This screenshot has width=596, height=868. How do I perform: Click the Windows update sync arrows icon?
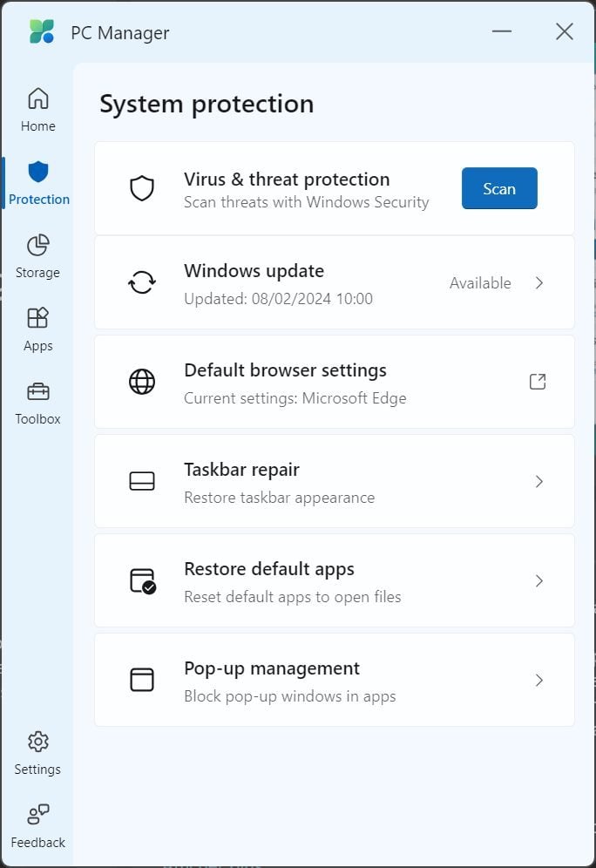point(142,282)
